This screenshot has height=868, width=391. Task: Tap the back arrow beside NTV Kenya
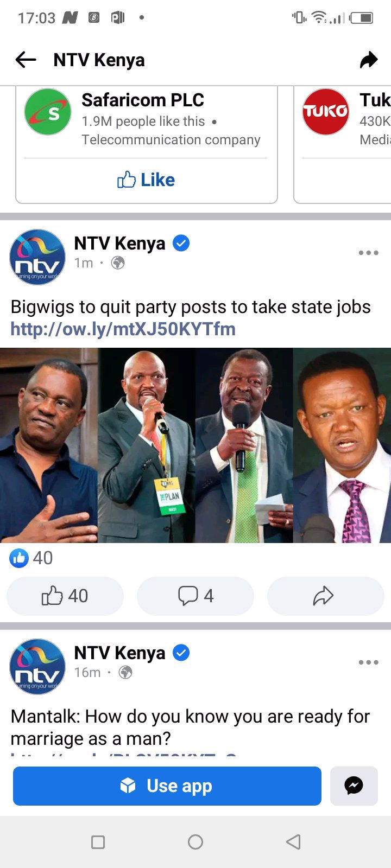coord(26,60)
